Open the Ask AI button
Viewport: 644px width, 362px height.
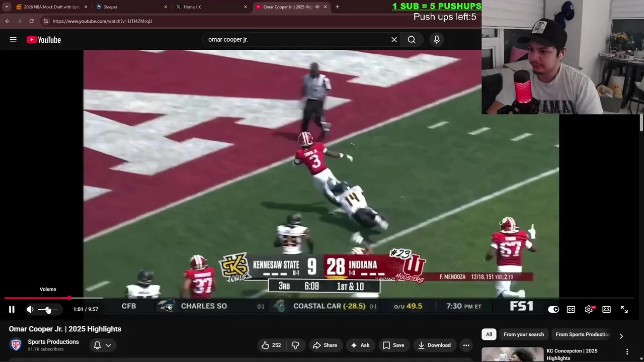(x=360, y=345)
